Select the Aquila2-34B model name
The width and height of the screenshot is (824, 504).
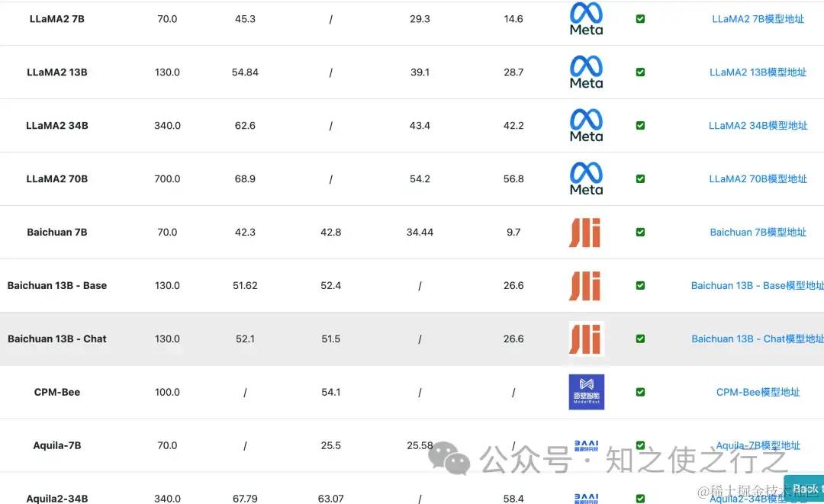click(56, 498)
